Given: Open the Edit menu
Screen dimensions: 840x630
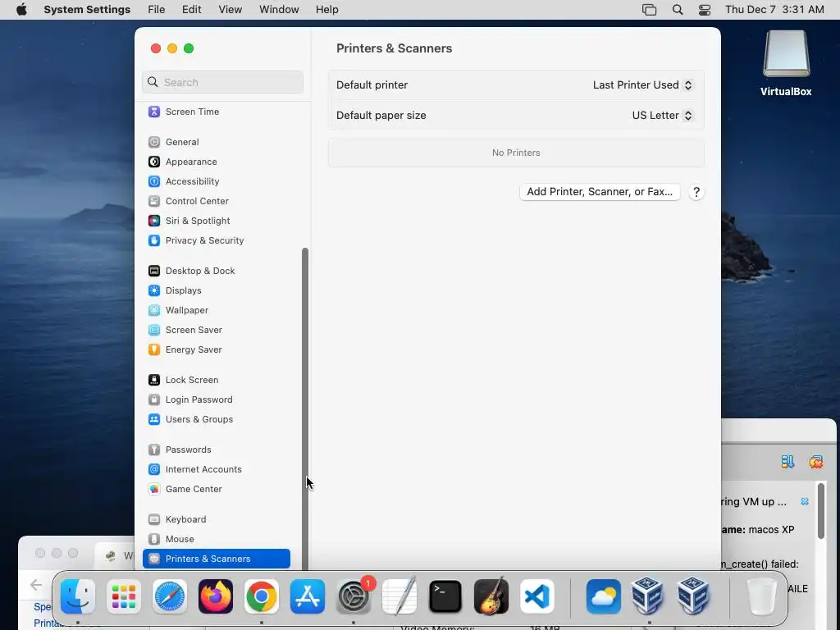Looking at the screenshot, I should pyautogui.click(x=191, y=10).
